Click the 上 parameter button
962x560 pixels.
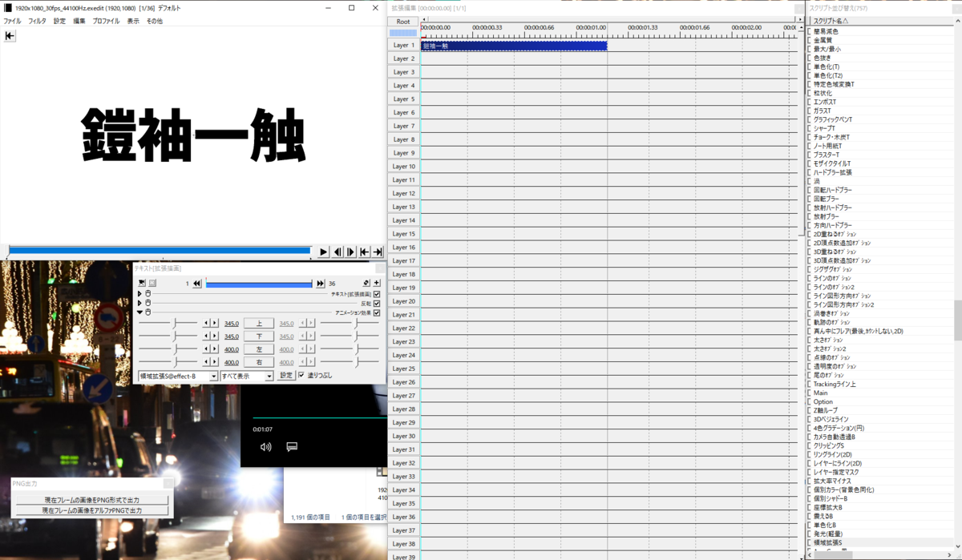[x=259, y=324]
